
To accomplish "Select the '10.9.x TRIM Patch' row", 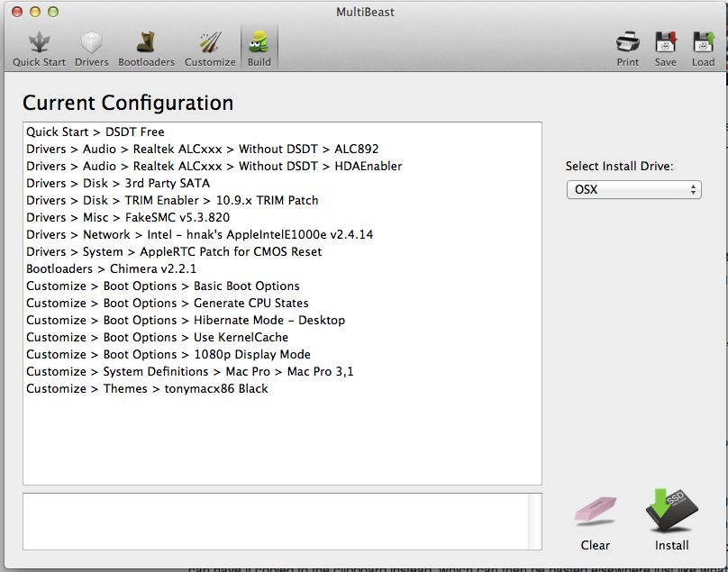I will coord(282,201).
